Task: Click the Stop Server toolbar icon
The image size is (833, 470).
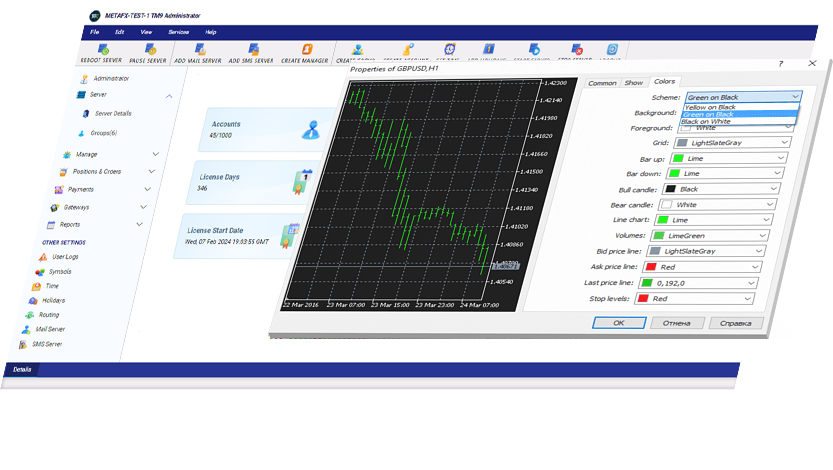Action: (x=577, y=49)
